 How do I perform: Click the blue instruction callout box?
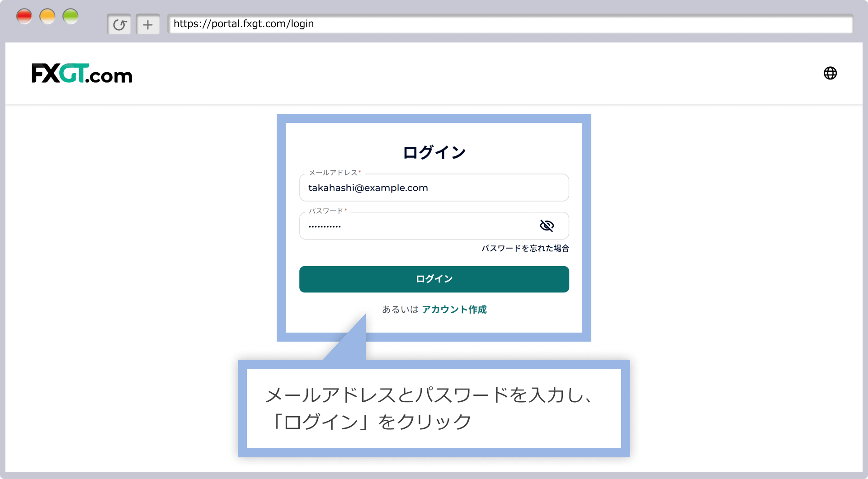coord(434,408)
